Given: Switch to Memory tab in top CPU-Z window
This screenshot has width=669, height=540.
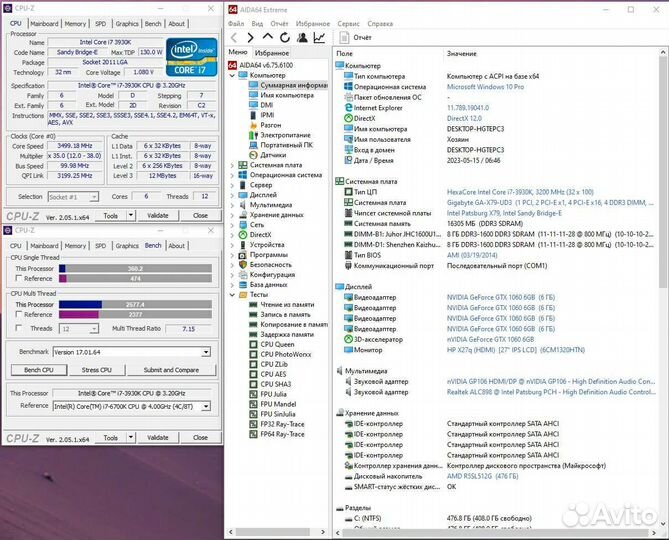Looking at the screenshot, I should (75, 24).
